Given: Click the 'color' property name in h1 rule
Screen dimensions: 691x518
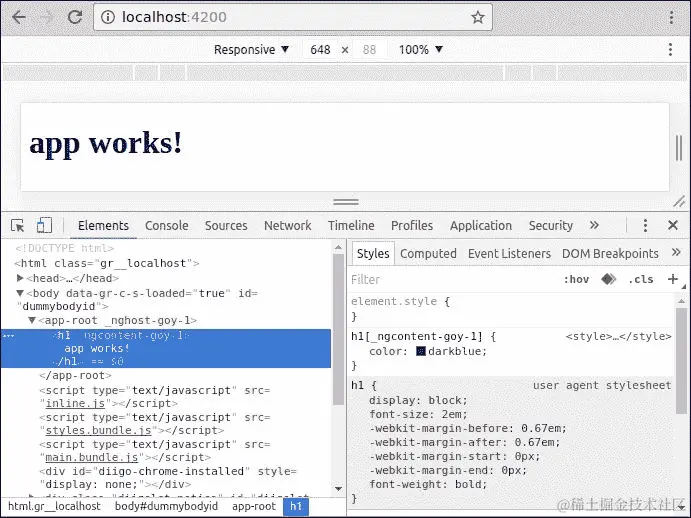Looking at the screenshot, I should click(x=386, y=351).
